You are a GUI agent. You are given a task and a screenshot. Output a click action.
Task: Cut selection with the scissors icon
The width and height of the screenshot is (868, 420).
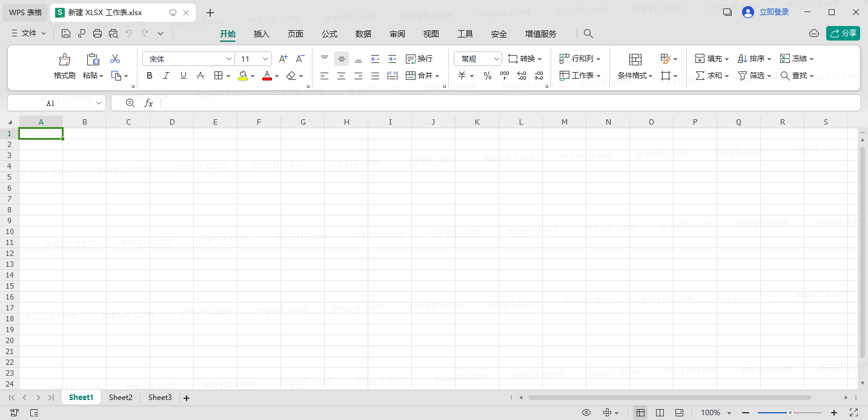115,59
